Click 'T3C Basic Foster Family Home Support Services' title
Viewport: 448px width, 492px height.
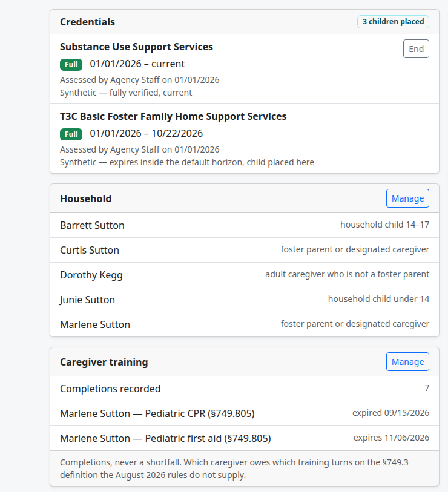tap(173, 116)
